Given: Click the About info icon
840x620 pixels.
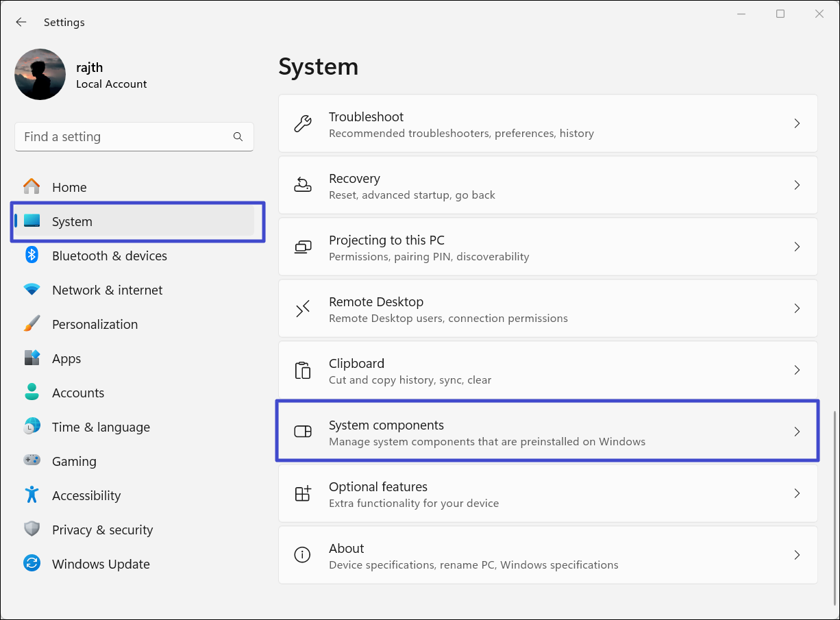Looking at the screenshot, I should click(x=302, y=555).
